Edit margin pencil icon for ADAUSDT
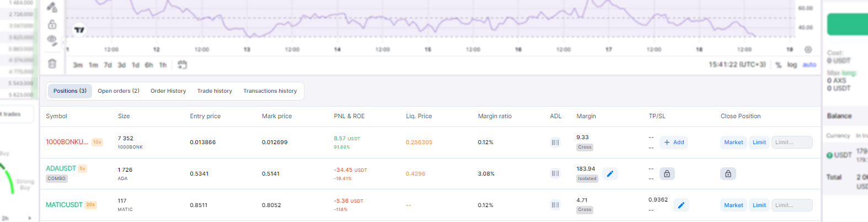 pyautogui.click(x=610, y=173)
